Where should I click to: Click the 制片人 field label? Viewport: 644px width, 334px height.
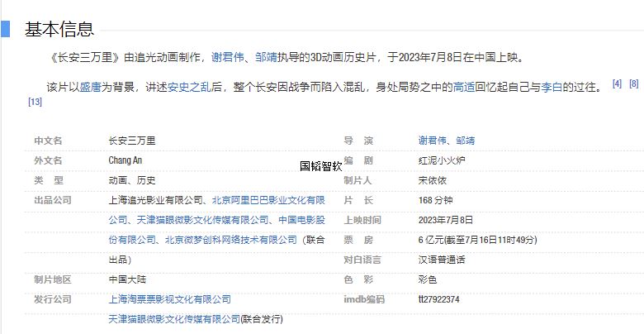pos(358,180)
